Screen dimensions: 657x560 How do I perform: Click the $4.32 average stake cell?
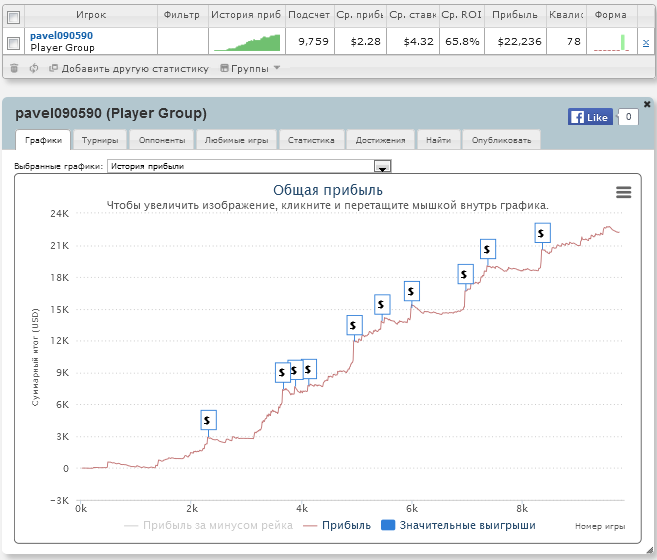point(413,41)
